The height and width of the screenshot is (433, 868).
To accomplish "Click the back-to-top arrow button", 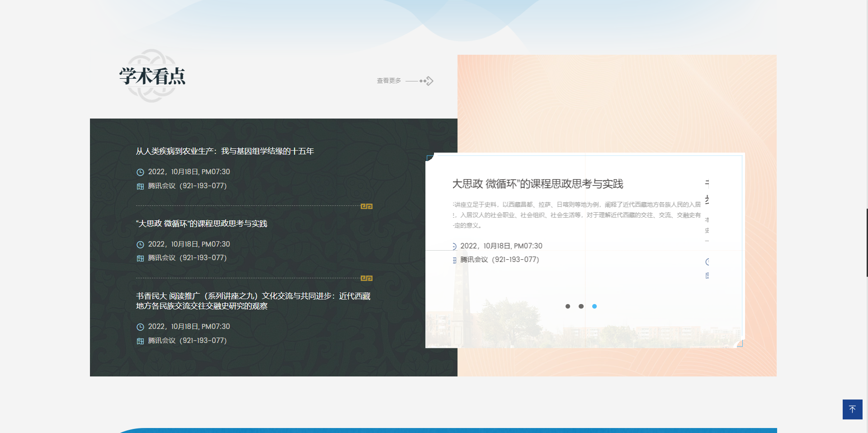I will pos(853,409).
